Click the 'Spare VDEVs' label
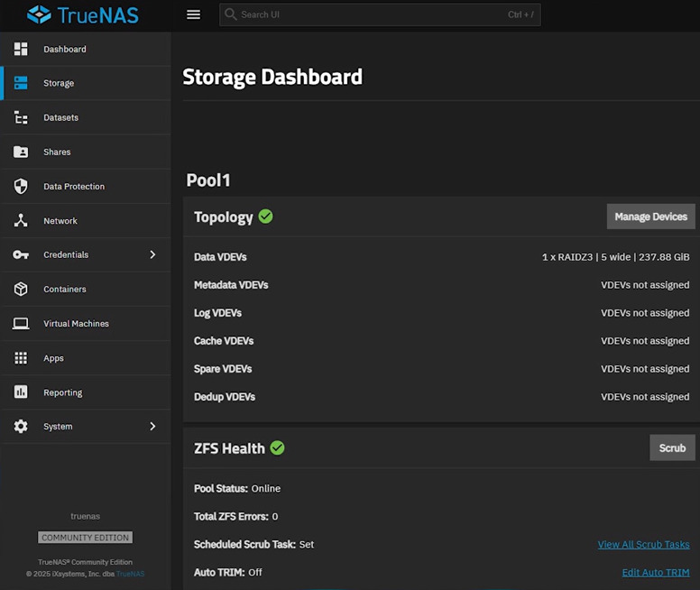The image size is (700, 590). (223, 369)
